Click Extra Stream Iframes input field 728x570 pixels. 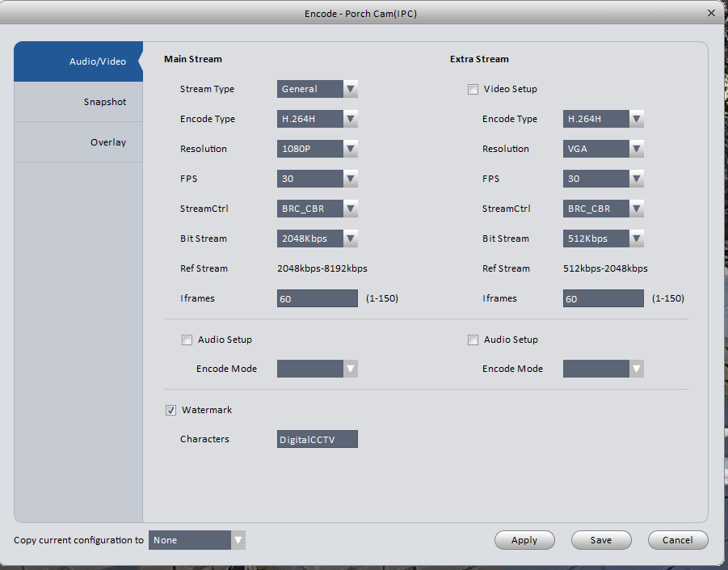pyautogui.click(x=603, y=298)
